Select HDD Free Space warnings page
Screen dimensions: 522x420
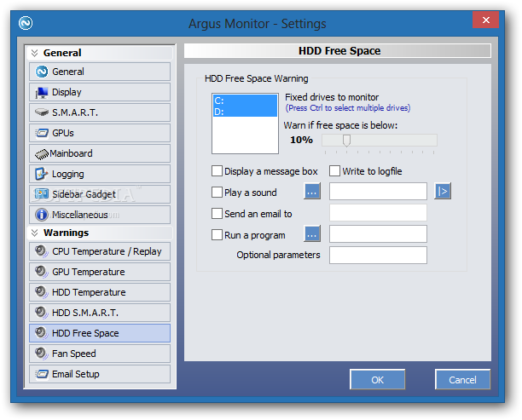(100, 333)
